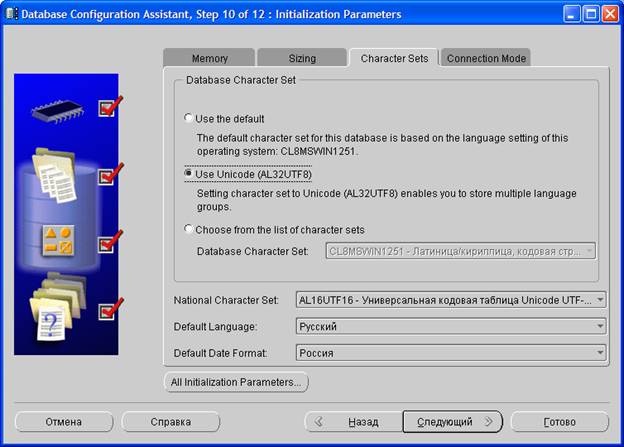Click the yellow shapes icon in sidebar
Image resolution: width=624 pixels, height=447 pixels.
[56, 240]
